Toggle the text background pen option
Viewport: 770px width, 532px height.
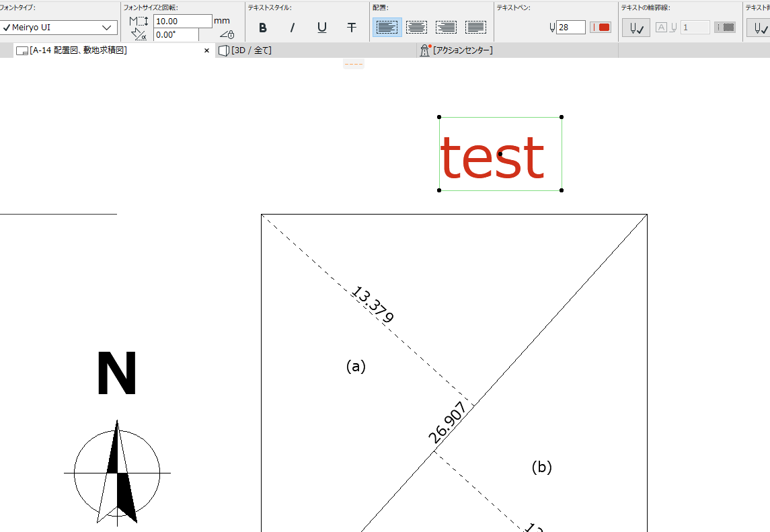click(759, 28)
